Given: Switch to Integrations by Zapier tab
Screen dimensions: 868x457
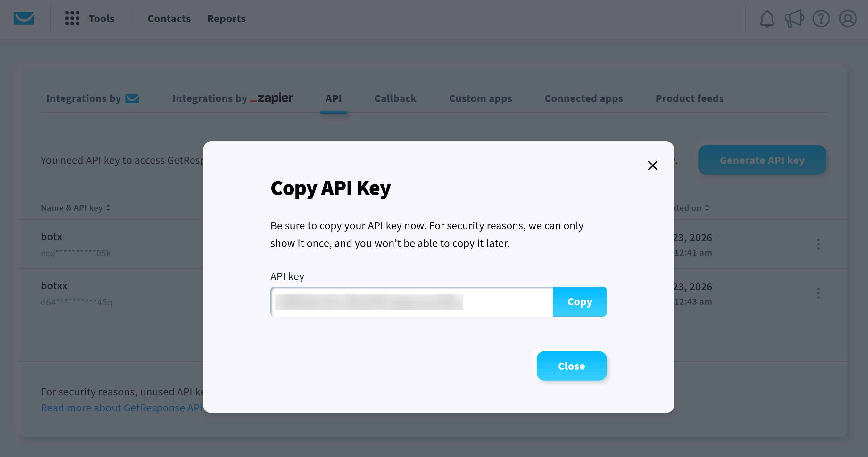Looking at the screenshot, I should tap(233, 98).
